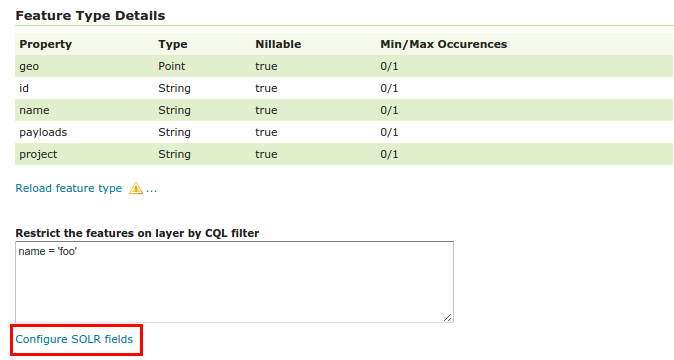Click inside the CQL filter text area
The height and width of the screenshot is (360, 674).
coord(234,282)
